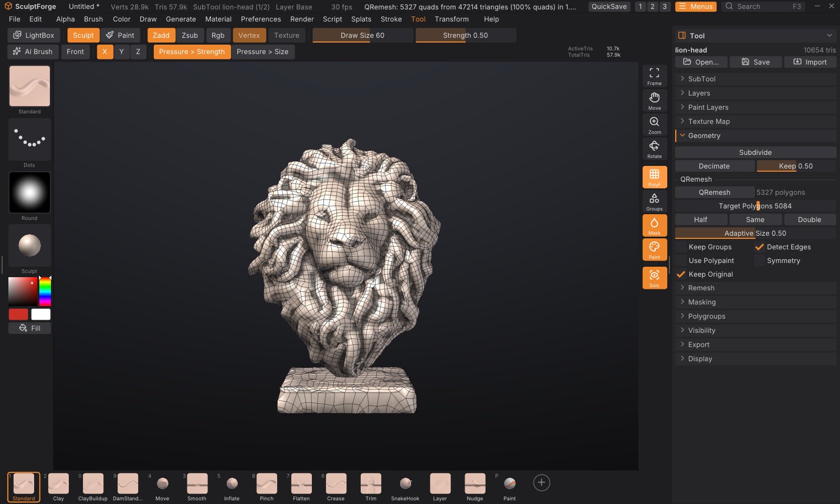Open the Stroke menu
This screenshot has width=840, height=504.
(391, 19)
